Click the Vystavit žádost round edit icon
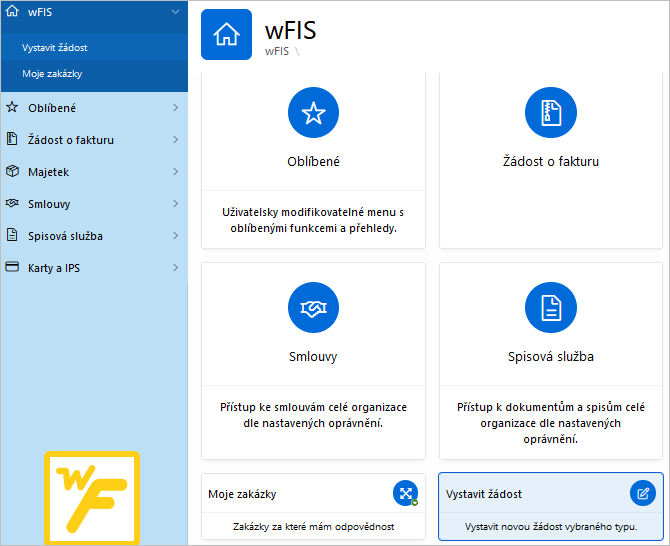Viewport: 670px width, 546px height. click(x=643, y=493)
